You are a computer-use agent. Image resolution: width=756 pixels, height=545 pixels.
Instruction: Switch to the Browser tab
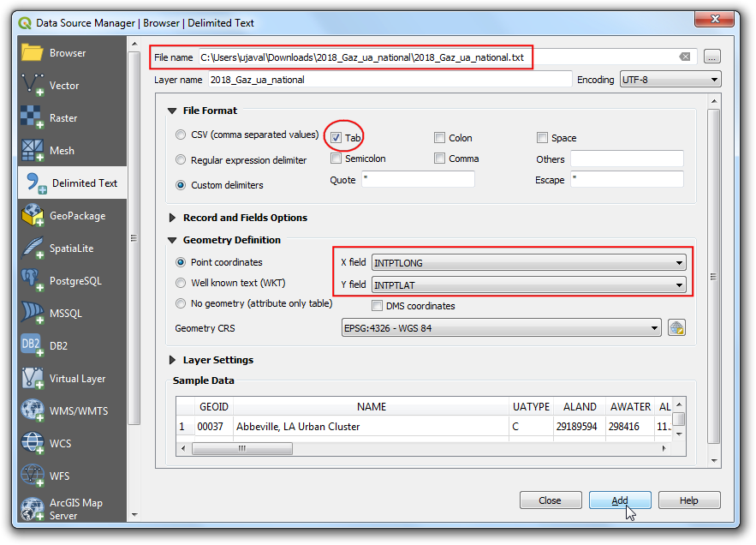tap(67, 52)
